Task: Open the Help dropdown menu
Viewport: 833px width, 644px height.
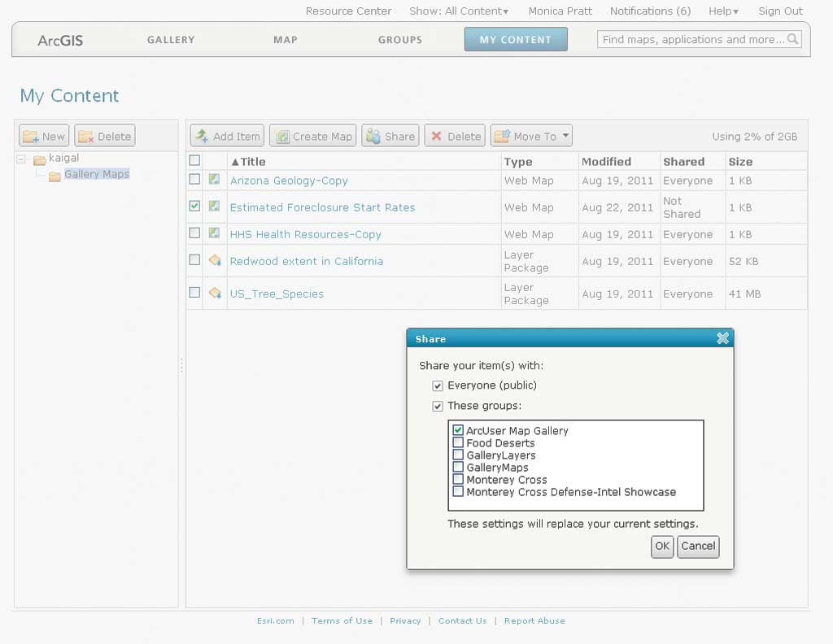Action: 723,11
